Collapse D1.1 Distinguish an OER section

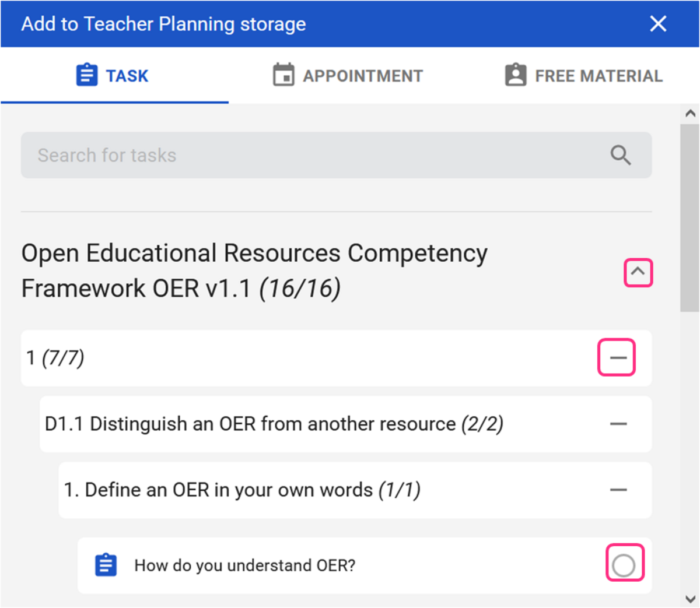[618, 424]
